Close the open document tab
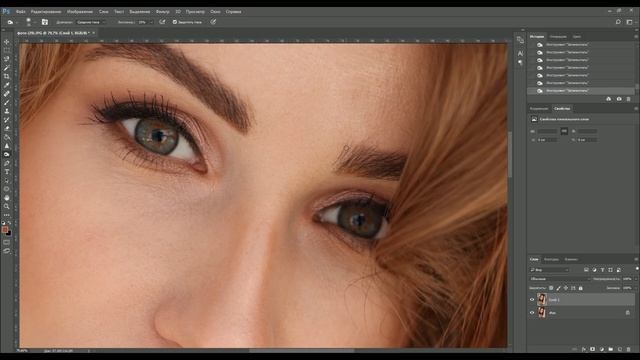 pos(93,33)
